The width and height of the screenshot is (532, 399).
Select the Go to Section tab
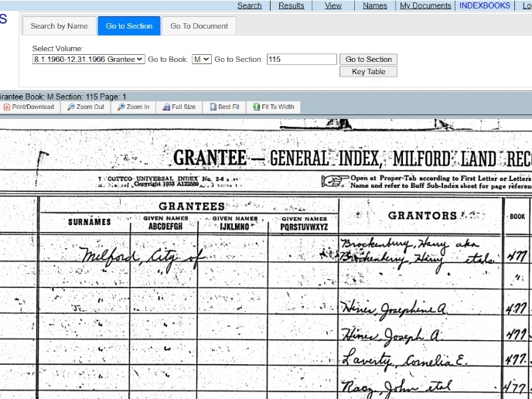pos(129,26)
